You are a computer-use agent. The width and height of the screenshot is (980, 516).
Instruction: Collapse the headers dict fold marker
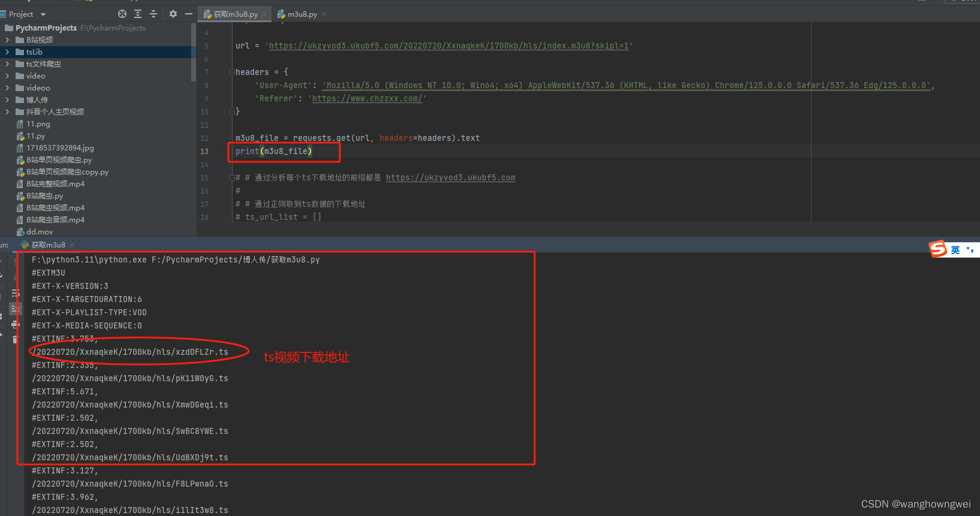pos(231,72)
